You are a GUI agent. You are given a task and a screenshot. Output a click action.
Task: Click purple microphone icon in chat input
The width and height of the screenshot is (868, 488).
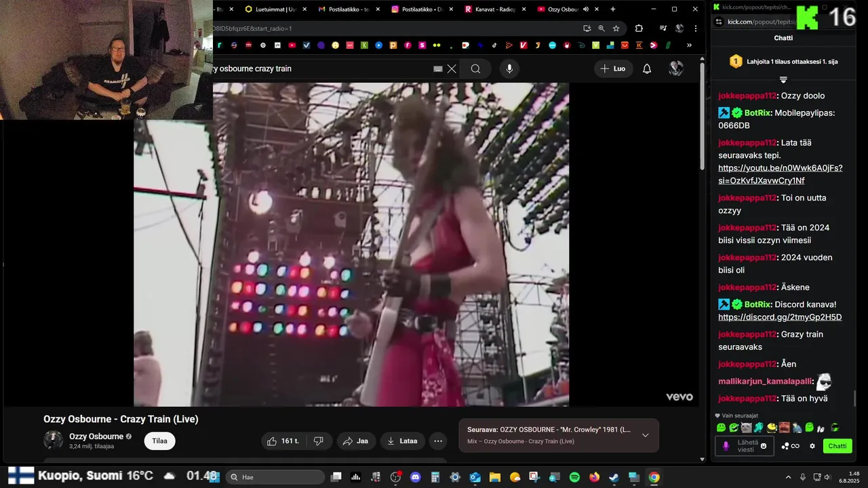tap(726, 446)
